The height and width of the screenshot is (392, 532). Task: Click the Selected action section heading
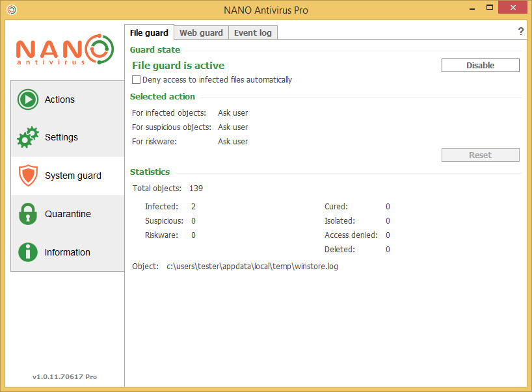point(163,97)
